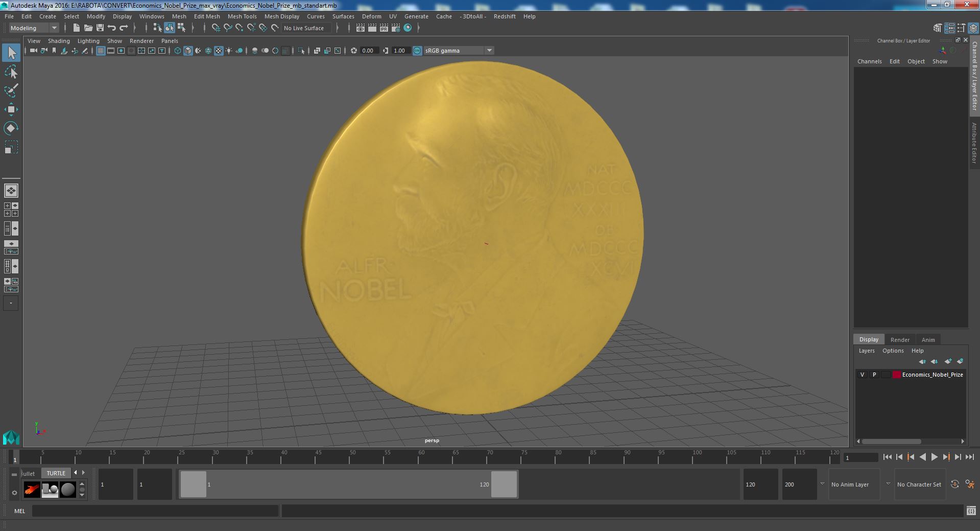Open the Channels menu in Channel Box
Image resolution: width=980 pixels, height=531 pixels.
pyautogui.click(x=869, y=61)
